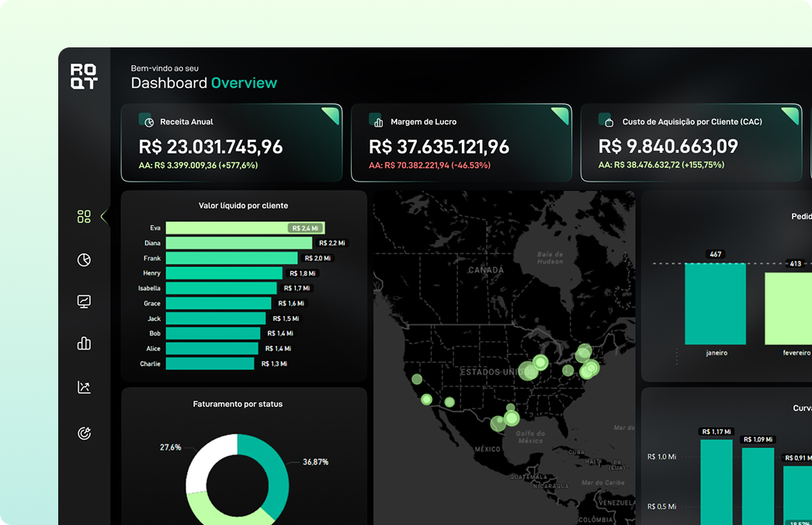This screenshot has width=812, height=525.
Task: Click 'AA: R$ 38.476.632,72 (+155,75%)' comparison text
Action: pyautogui.click(x=661, y=165)
